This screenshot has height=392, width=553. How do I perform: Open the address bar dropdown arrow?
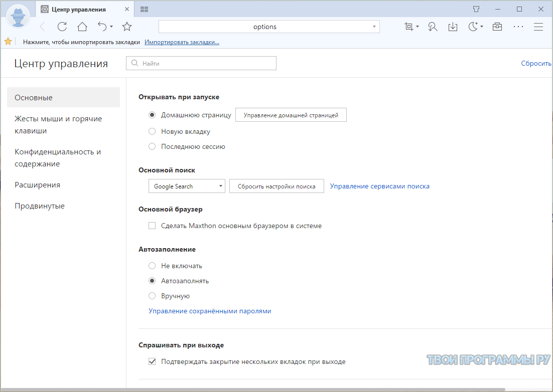pyautogui.click(x=374, y=27)
